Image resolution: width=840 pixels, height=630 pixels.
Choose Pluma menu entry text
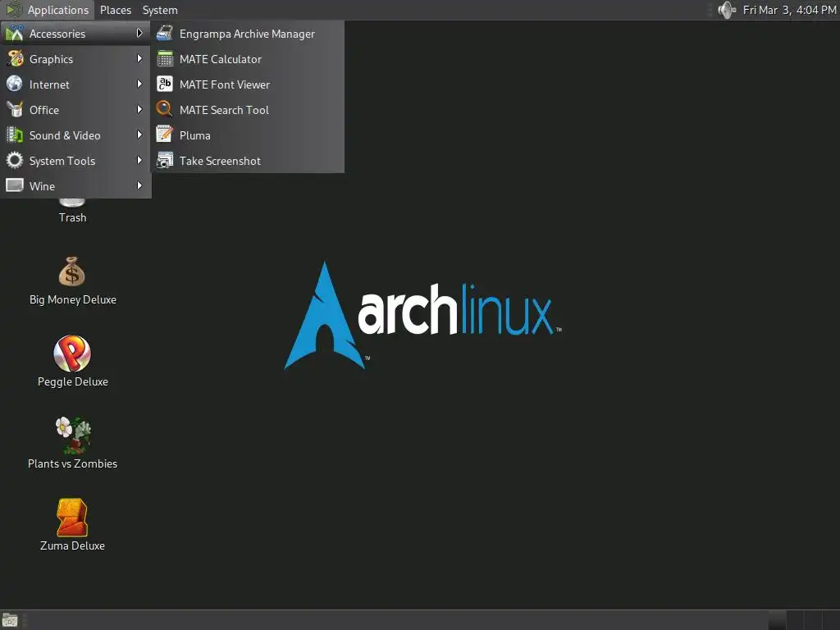[x=195, y=135]
